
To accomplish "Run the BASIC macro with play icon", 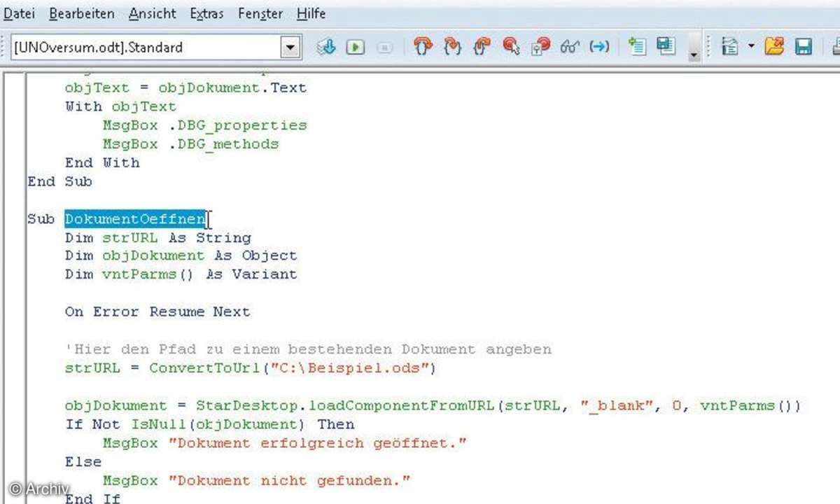I will (x=356, y=47).
